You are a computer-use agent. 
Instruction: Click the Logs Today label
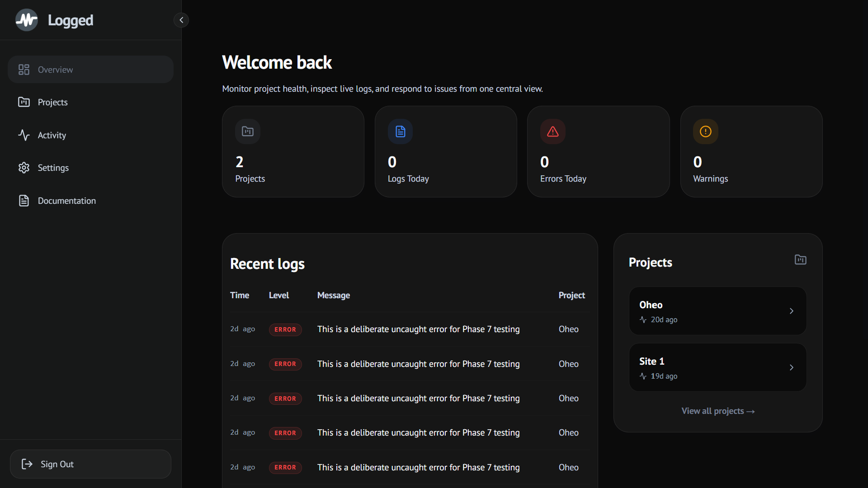point(408,178)
